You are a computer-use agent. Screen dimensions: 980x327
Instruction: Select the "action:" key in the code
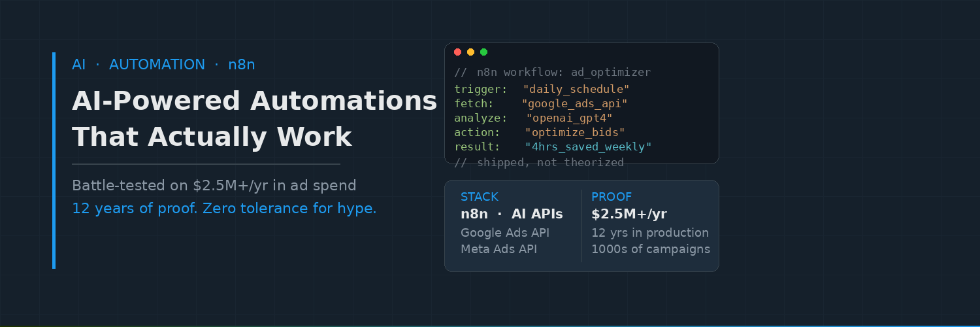tap(478, 132)
